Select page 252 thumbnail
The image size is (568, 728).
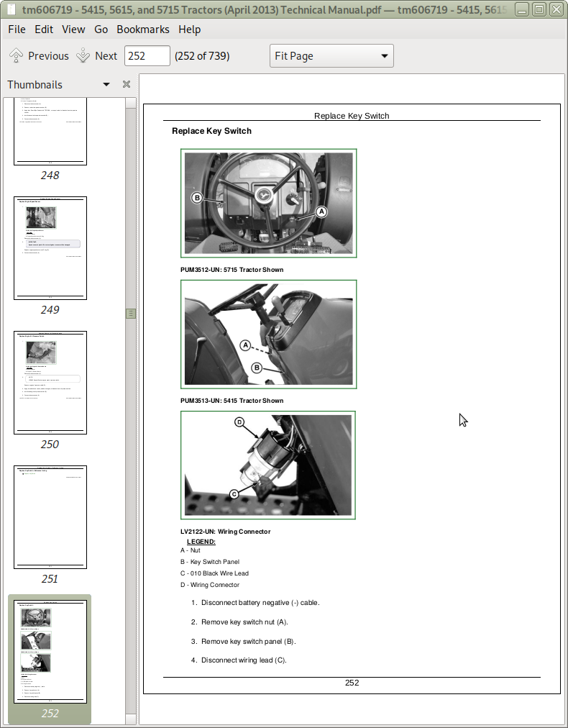(x=50, y=652)
